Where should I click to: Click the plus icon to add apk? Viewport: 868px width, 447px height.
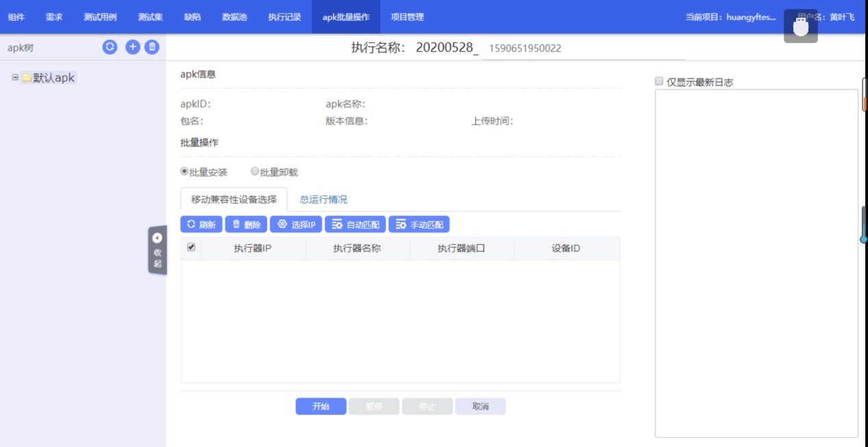[x=133, y=47]
